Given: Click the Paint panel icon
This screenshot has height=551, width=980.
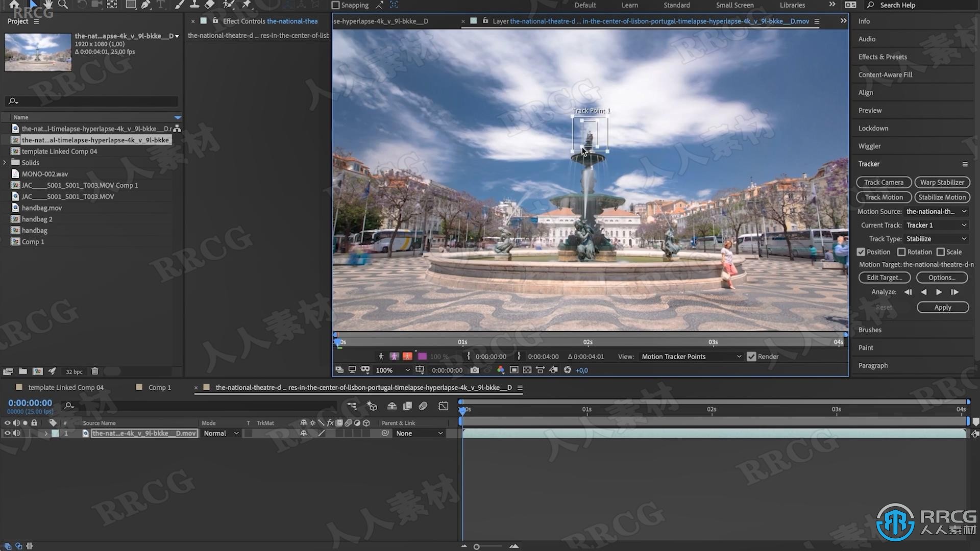Looking at the screenshot, I should coord(866,347).
